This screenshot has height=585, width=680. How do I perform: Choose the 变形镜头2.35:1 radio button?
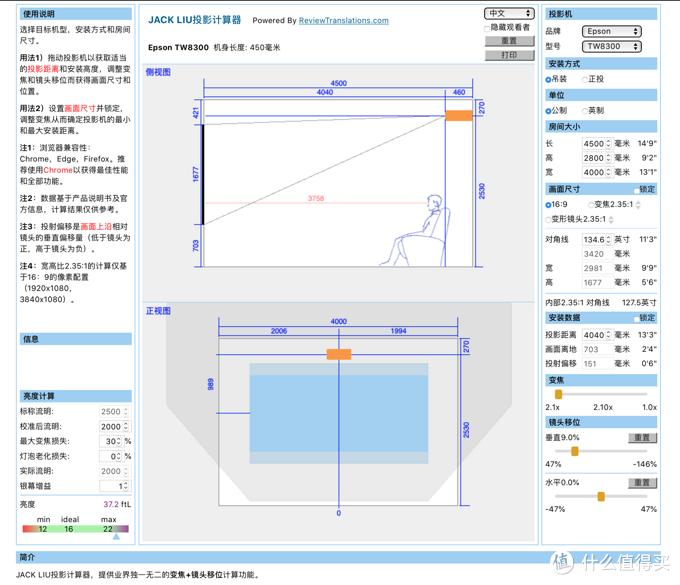point(548,219)
